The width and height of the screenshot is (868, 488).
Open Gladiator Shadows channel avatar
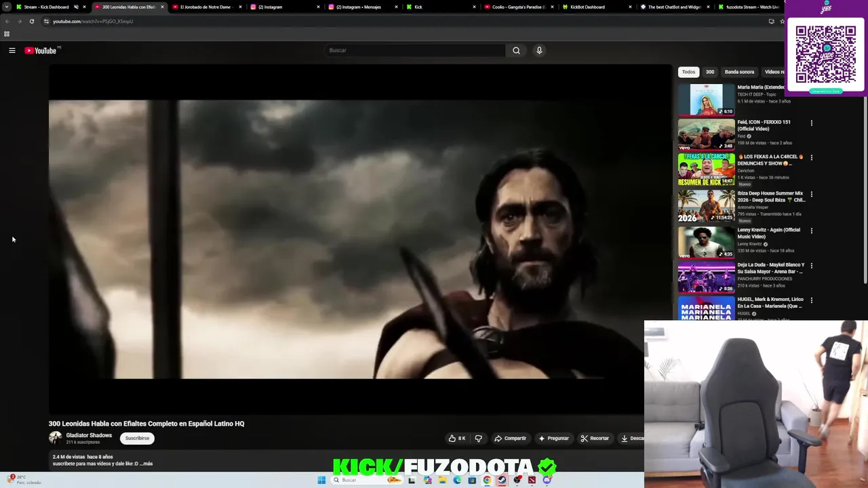click(55, 438)
